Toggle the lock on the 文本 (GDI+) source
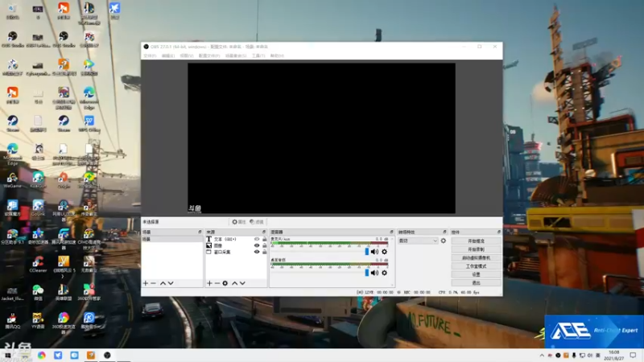This screenshot has height=362, width=644. (265, 239)
